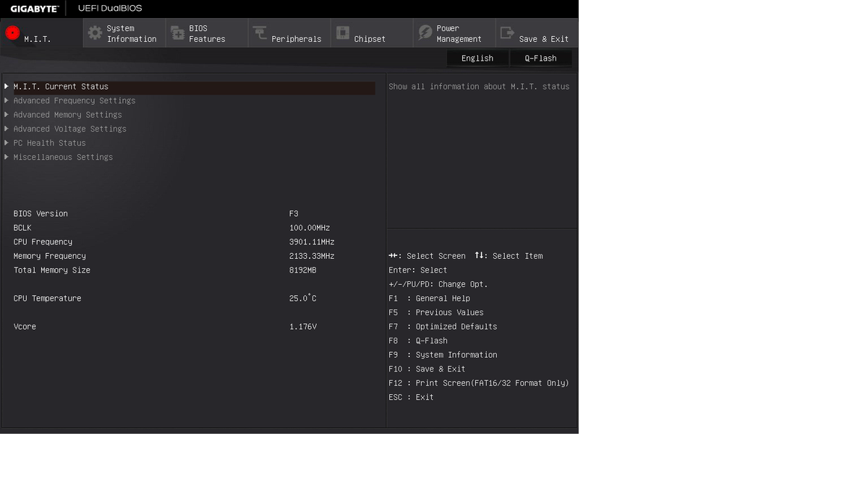This screenshot has width=868, height=488.
Task: Expand arrow beside PC Health Status
Action: [7, 143]
